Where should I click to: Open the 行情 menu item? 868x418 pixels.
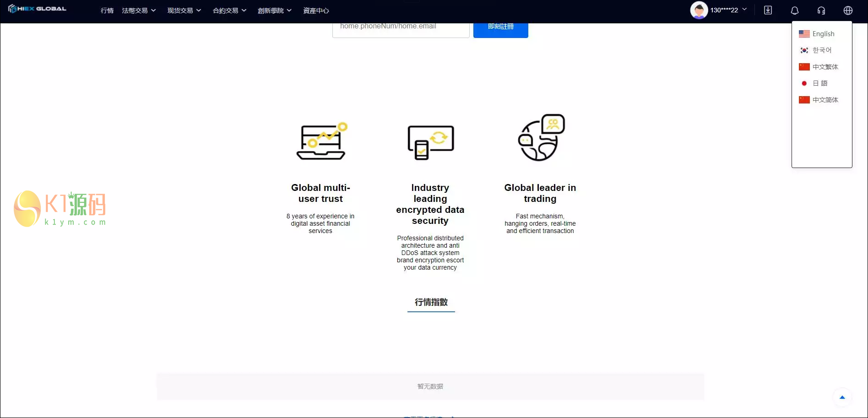click(x=107, y=10)
